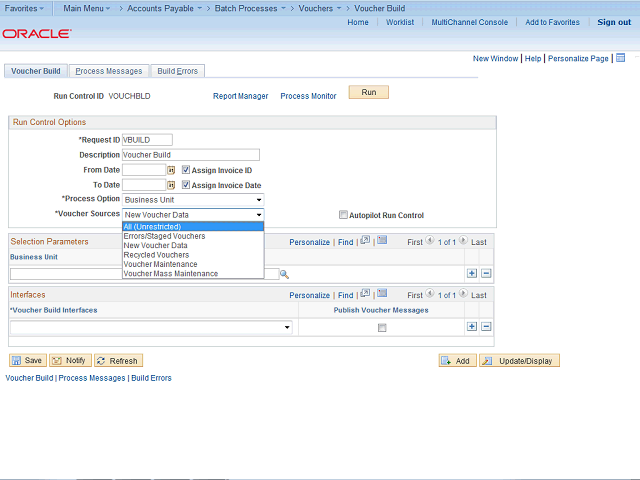Expand the Main Menu dropdown

[x=87, y=8]
